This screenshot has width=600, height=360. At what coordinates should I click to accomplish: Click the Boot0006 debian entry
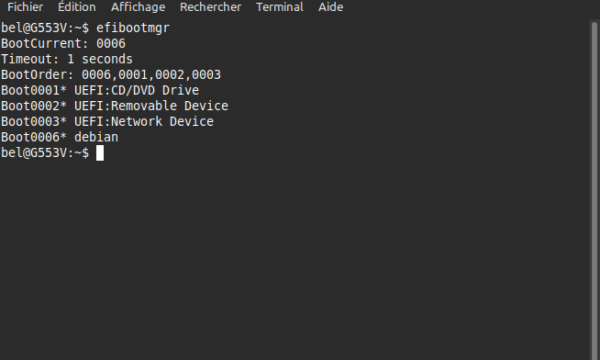tap(60, 137)
